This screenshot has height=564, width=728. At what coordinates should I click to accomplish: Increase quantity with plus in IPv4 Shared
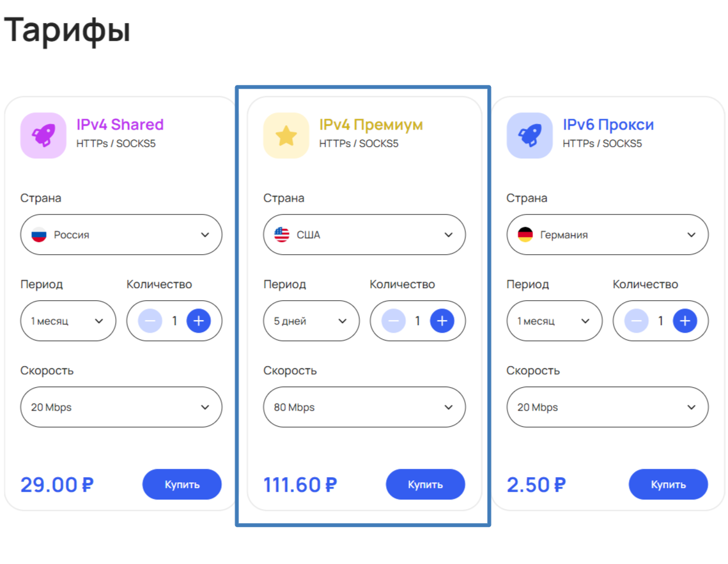click(x=198, y=321)
